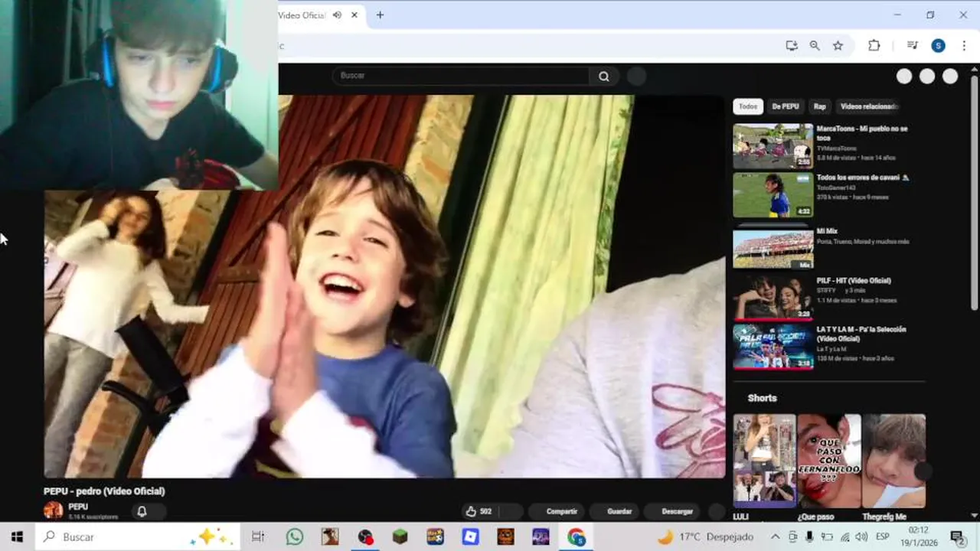Open the volume speaker tray icon
The image size is (980, 551).
click(862, 537)
